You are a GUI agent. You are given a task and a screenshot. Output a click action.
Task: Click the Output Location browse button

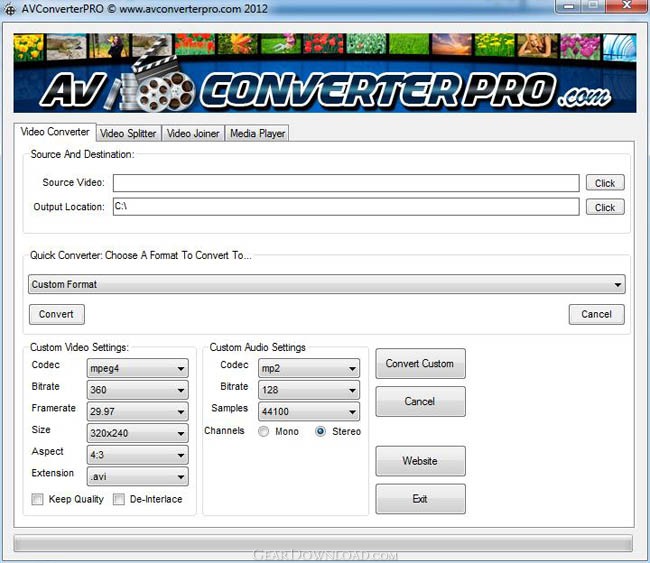[605, 207]
